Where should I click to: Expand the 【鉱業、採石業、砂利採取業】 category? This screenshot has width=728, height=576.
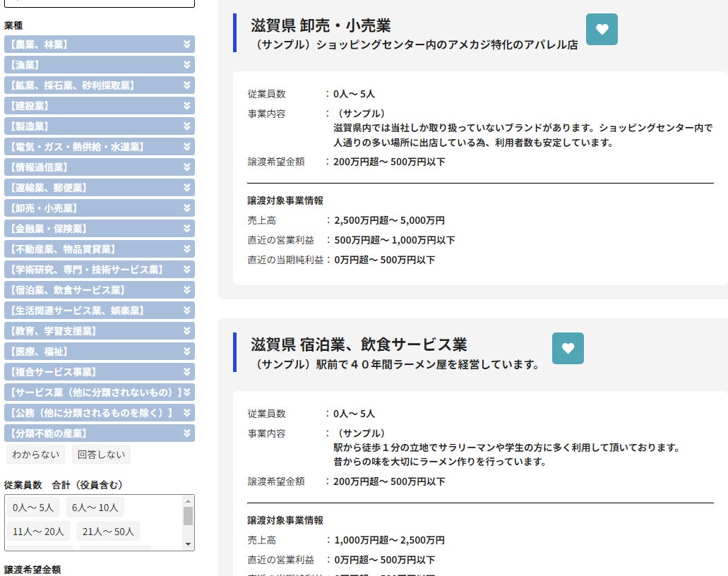coord(100,85)
